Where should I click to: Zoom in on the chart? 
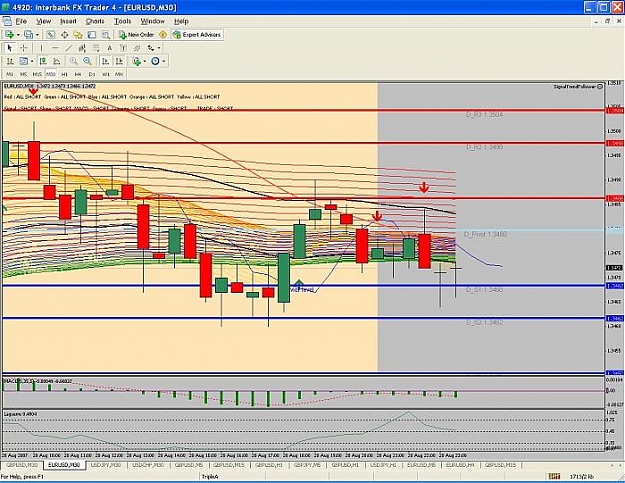click(73, 61)
